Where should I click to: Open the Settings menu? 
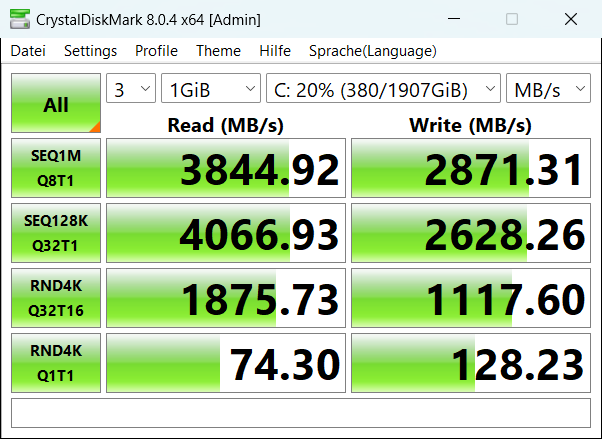(x=90, y=51)
